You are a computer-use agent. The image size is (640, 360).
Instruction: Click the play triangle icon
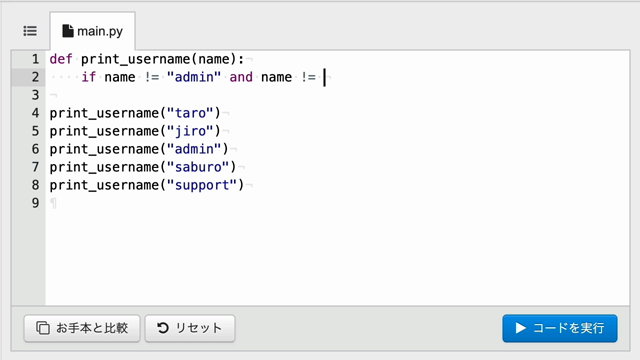(520, 328)
